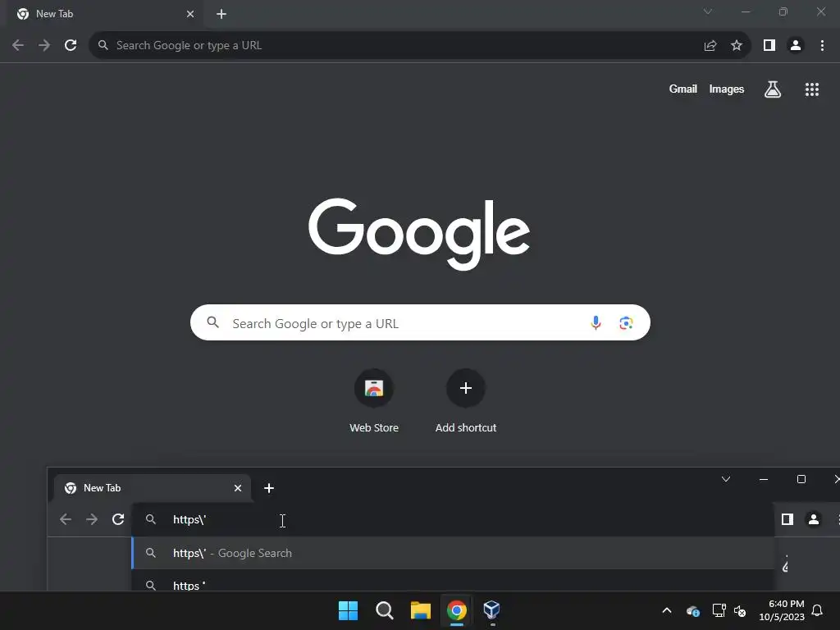Bookmark this tab with the star icon
This screenshot has width=840, height=630.
(x=737, y=46)
